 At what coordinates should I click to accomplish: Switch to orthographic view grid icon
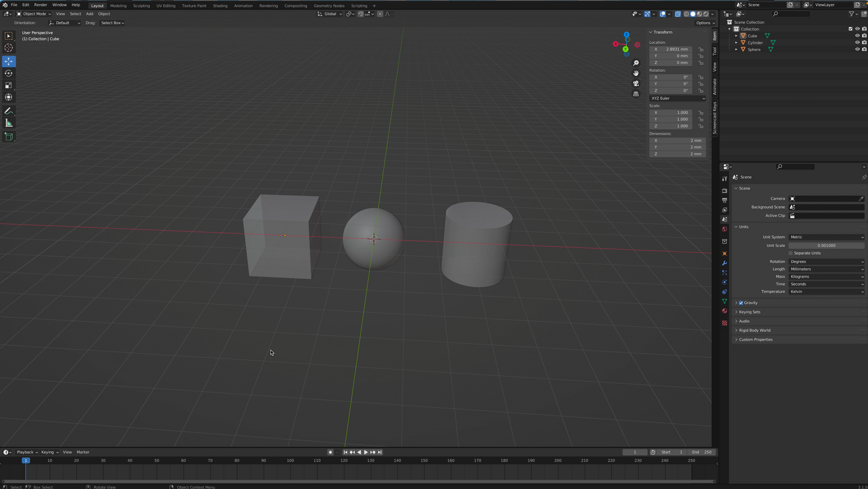pyautogui.click(x=636, y=94)
